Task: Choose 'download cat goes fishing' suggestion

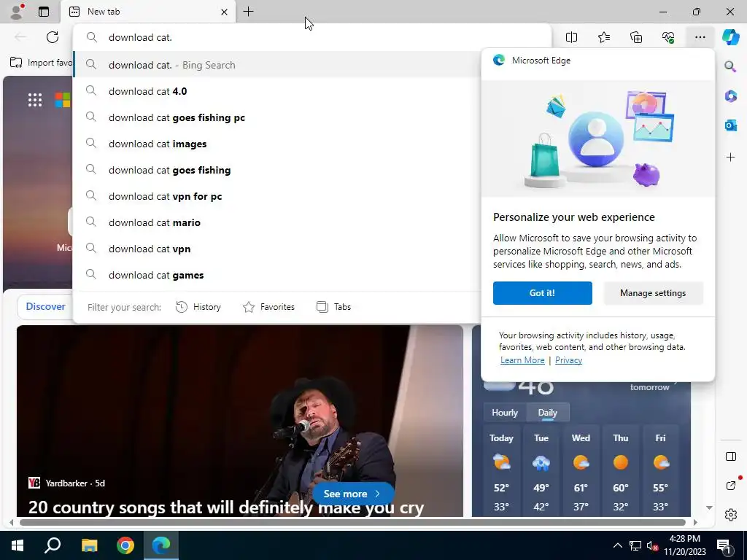Action: point(277,169)
